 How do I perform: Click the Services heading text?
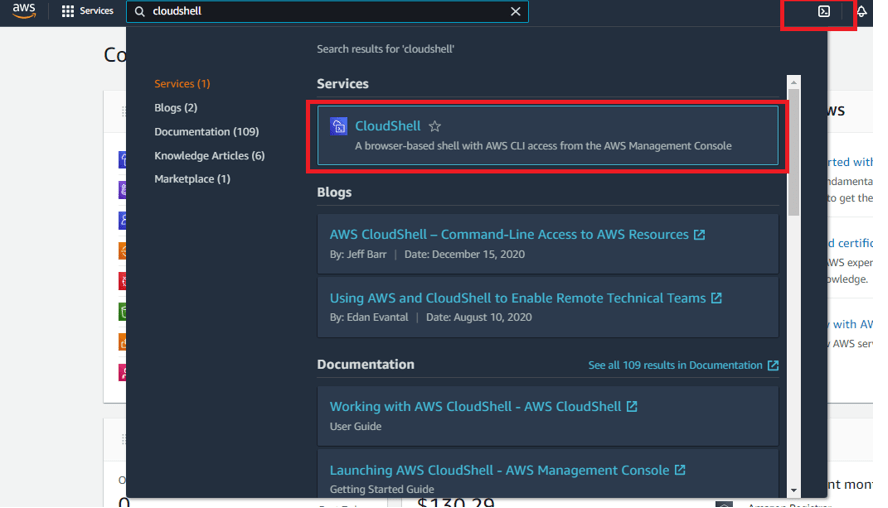coord(343,84)
